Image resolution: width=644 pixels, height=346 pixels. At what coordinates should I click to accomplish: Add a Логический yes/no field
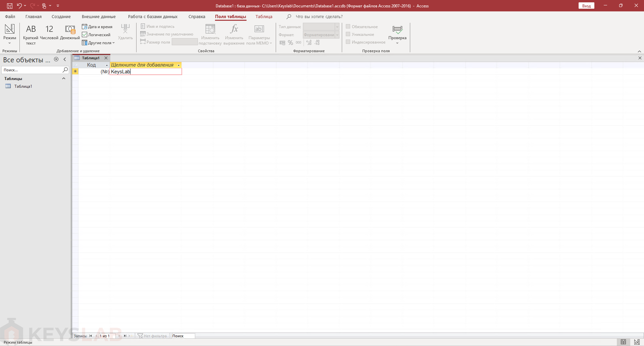click(96, 35)
